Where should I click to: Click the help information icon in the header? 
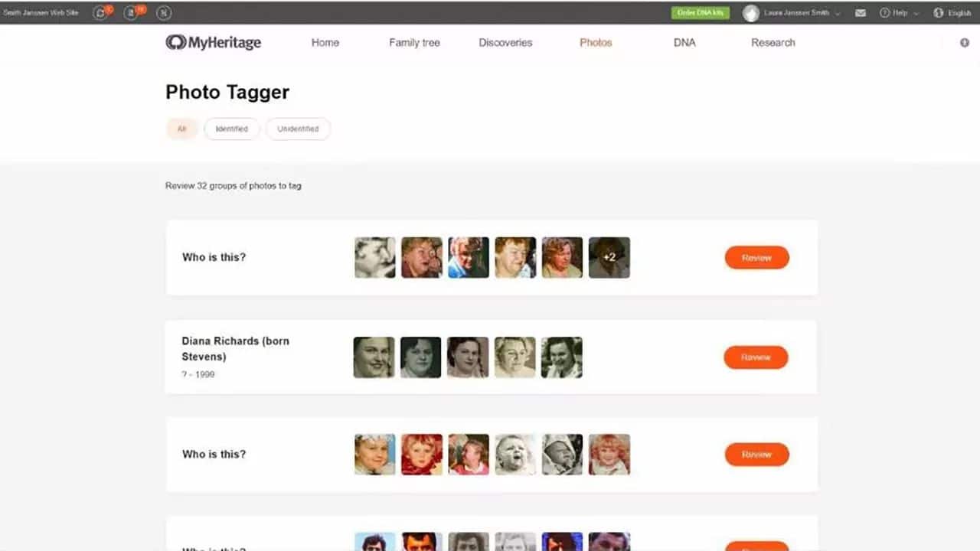[x=886, y=13]
